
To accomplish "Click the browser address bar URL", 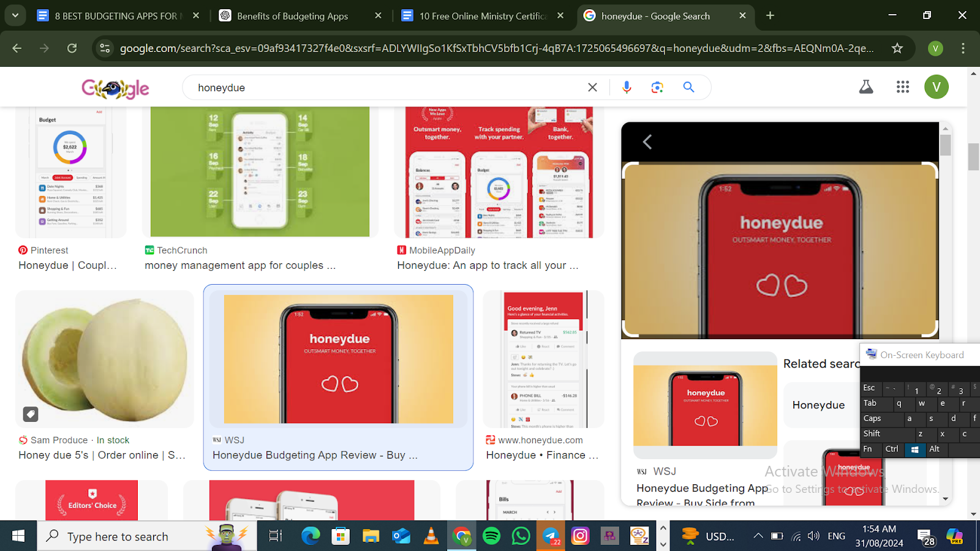I will pyautogui.click(x=496, y=48).
